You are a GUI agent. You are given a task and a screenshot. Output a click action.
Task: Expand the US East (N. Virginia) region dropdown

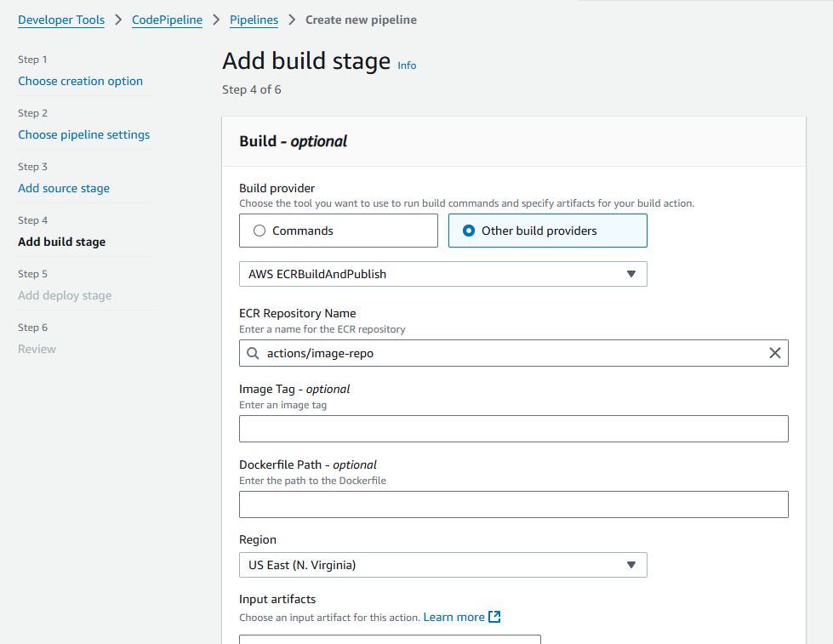[442, 565]
